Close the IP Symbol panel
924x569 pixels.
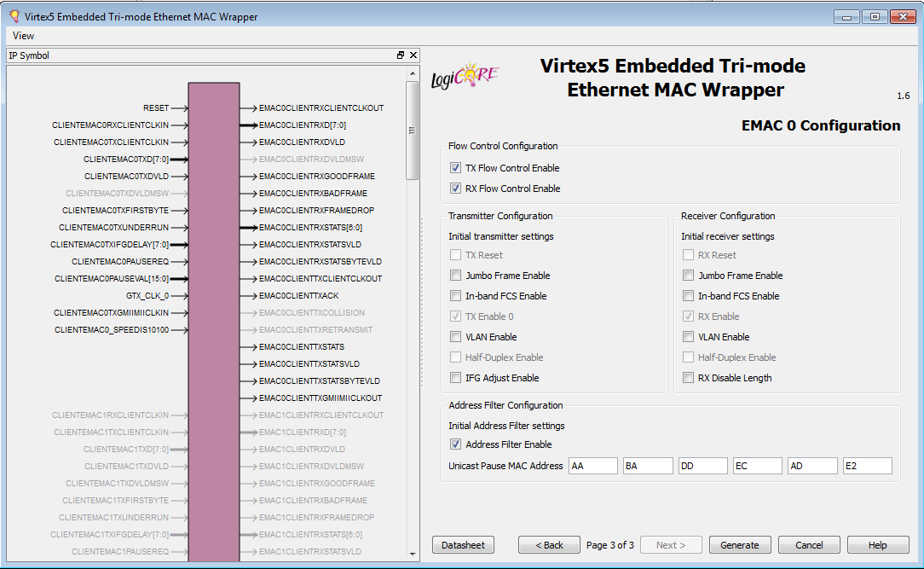[413, 55]
